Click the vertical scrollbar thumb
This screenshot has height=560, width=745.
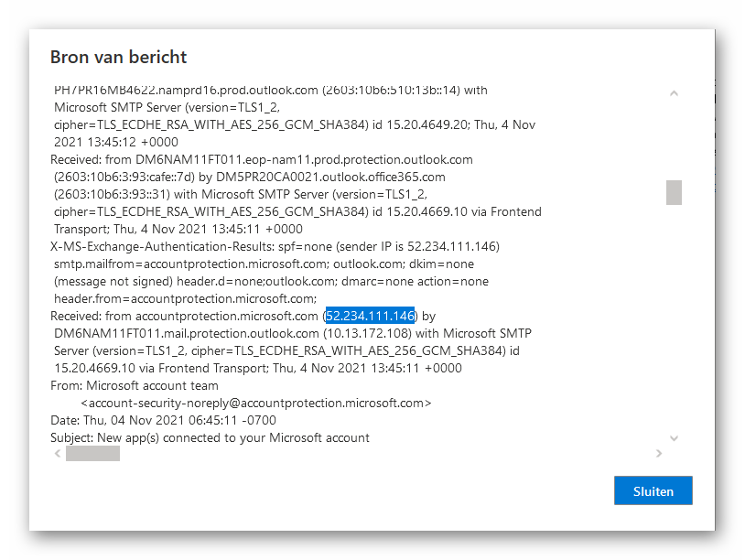pyautogui.click(x=674, y=192)
